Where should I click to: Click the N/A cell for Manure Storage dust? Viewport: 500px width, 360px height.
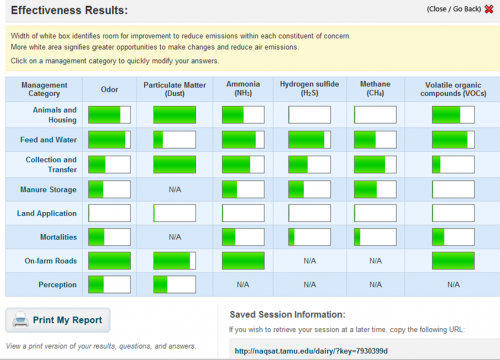pyautogui.click(x=175, y=190)
